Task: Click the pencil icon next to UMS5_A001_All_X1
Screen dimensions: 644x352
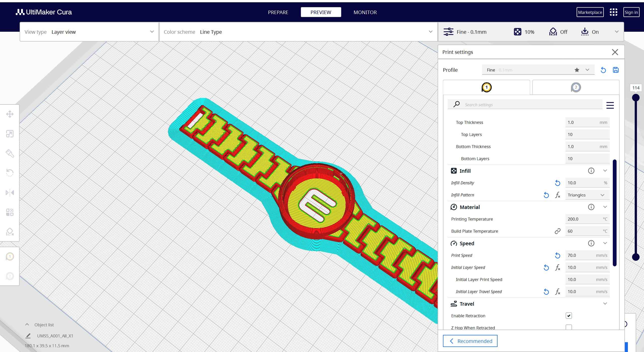Action: pos(28,336)
